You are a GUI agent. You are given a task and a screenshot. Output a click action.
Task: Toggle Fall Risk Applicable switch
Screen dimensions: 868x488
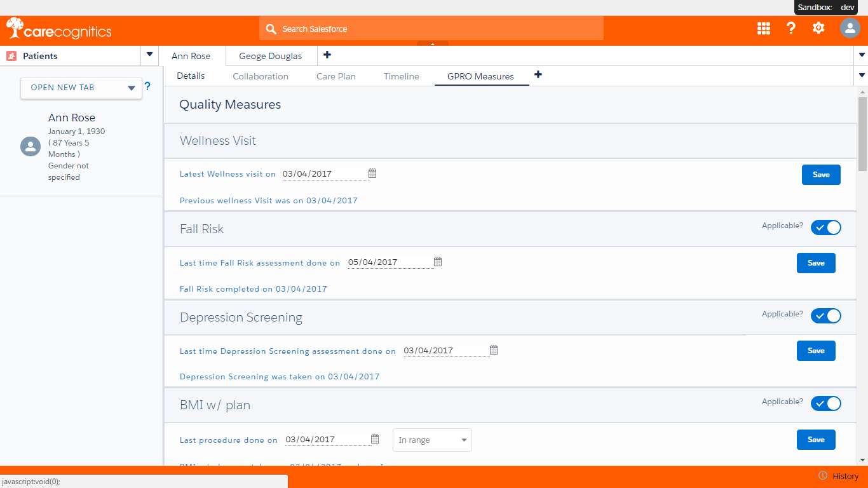tap(825, 227)
